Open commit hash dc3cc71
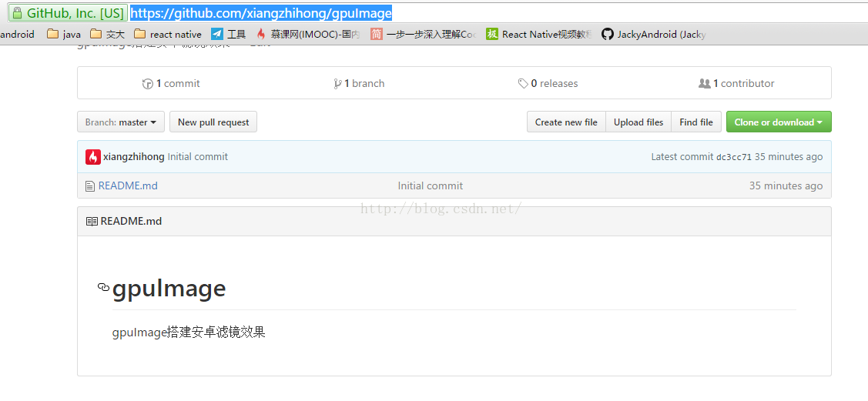 coord(733,157)
